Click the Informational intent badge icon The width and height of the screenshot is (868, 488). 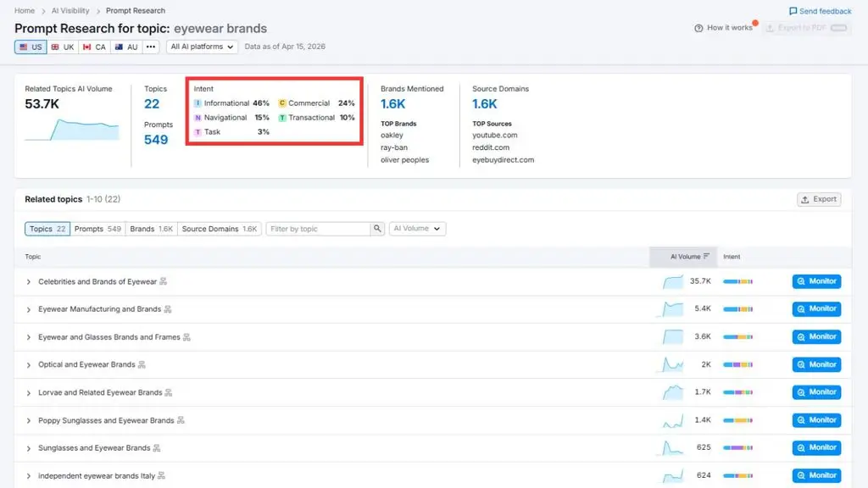198,103
